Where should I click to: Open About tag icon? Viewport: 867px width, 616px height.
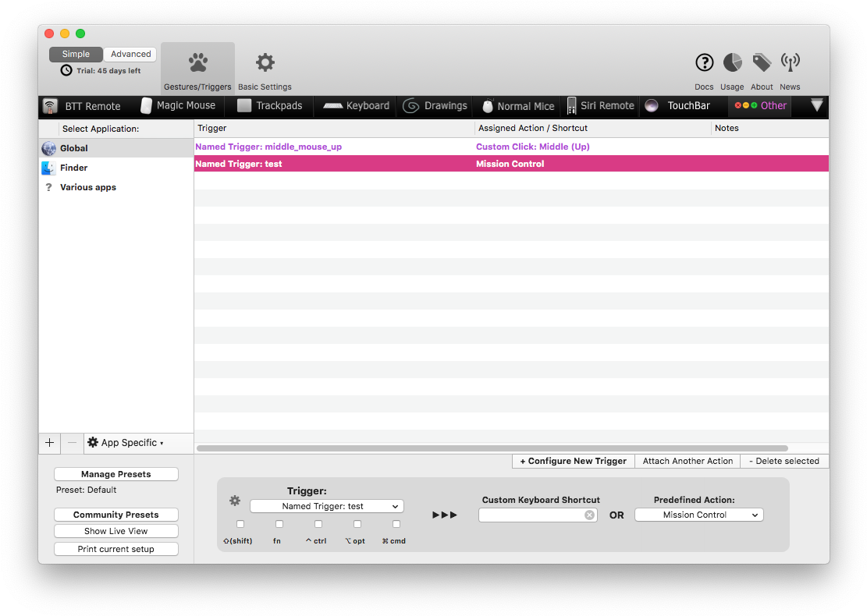[762, 62]
